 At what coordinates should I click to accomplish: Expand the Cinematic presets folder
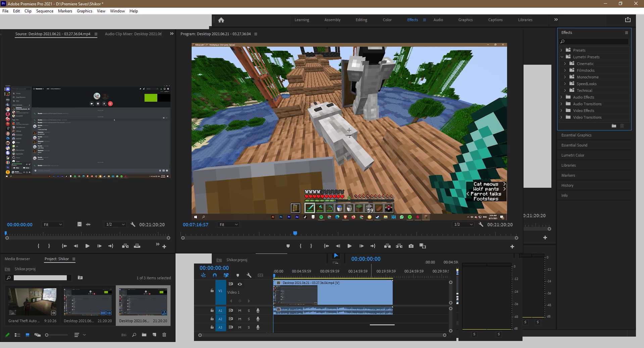point(565,64)
